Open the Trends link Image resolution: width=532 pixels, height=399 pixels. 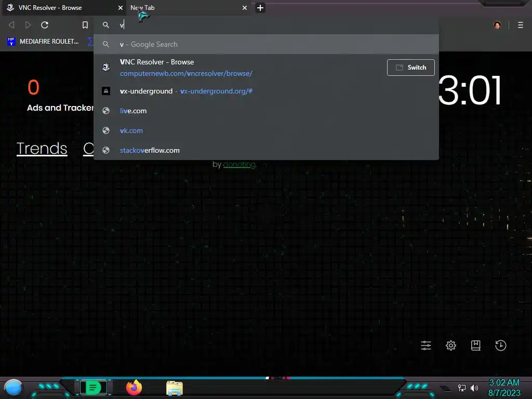coord(42,149)
